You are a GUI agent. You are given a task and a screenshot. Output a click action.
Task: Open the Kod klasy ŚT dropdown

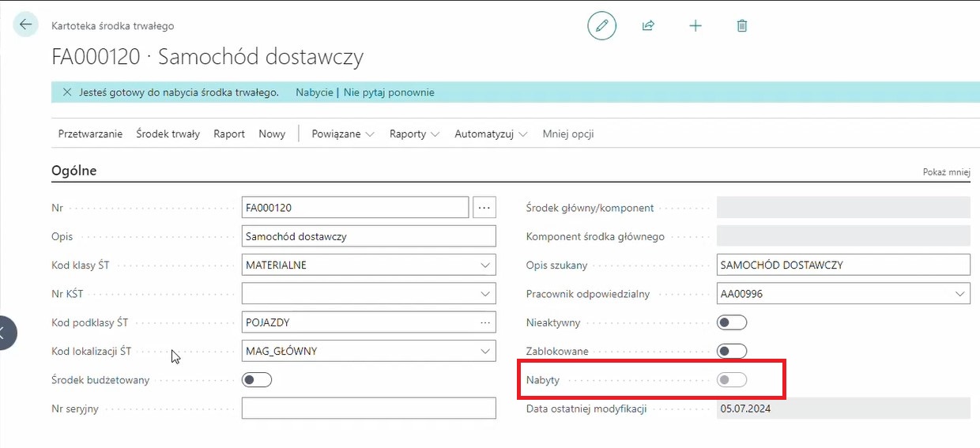(485, 265)
